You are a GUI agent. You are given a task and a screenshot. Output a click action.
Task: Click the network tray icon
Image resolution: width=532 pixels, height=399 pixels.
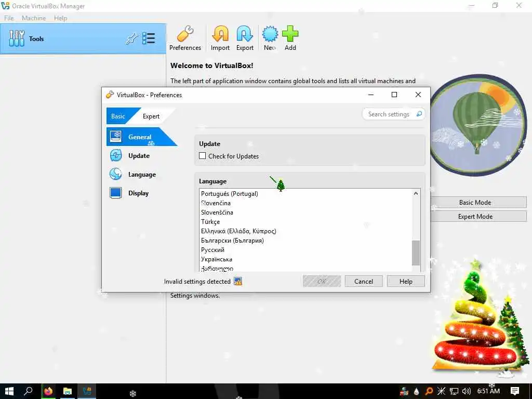point(454,391)
